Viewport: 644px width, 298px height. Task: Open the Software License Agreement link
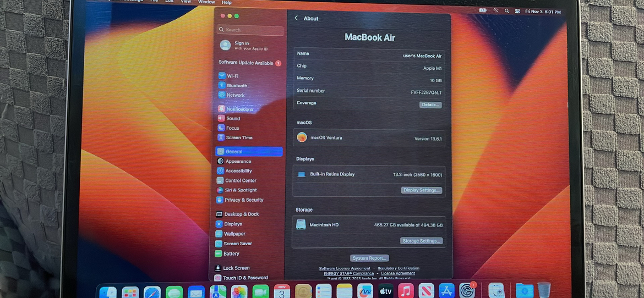pos(345,268)
